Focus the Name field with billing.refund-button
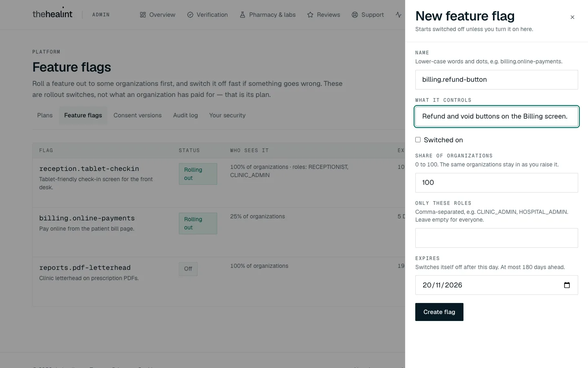Screen dimensions: 588x368 point(497,80)
